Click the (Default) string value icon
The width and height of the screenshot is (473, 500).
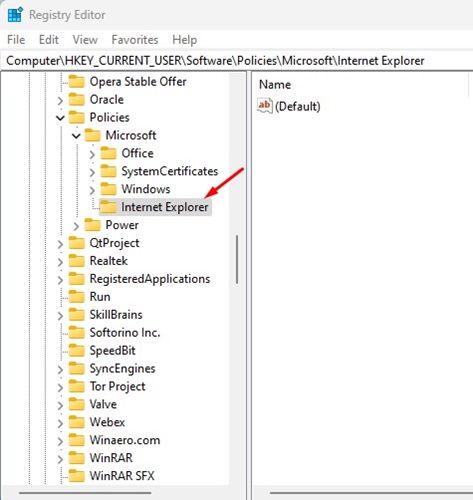[x=265, y=106]
